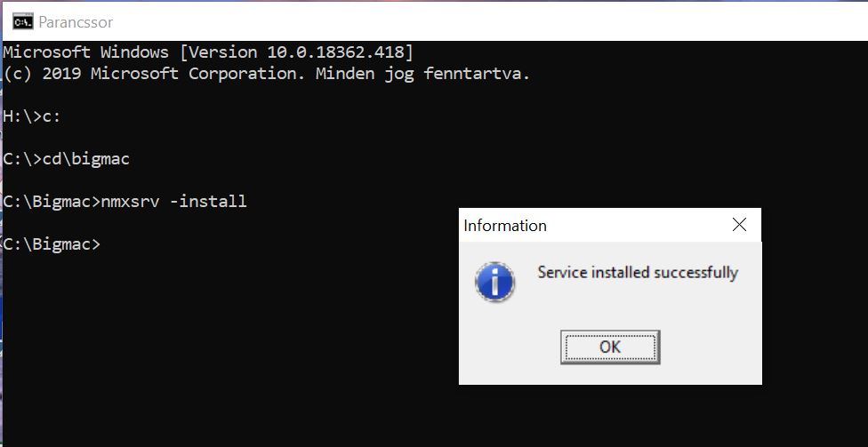This screenshot has height=447, width=868.
Task: Click the Command Prompt icon in title bar
Action: 23,20
